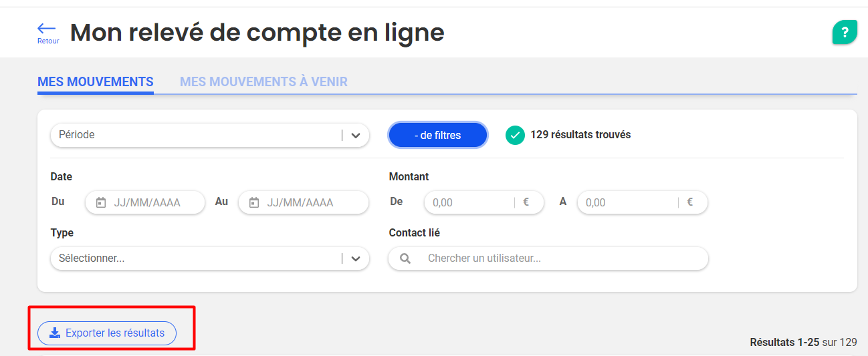Click the calendar icon in Au date field
This screenshot has width=868, height=356.
pos(254,202)
